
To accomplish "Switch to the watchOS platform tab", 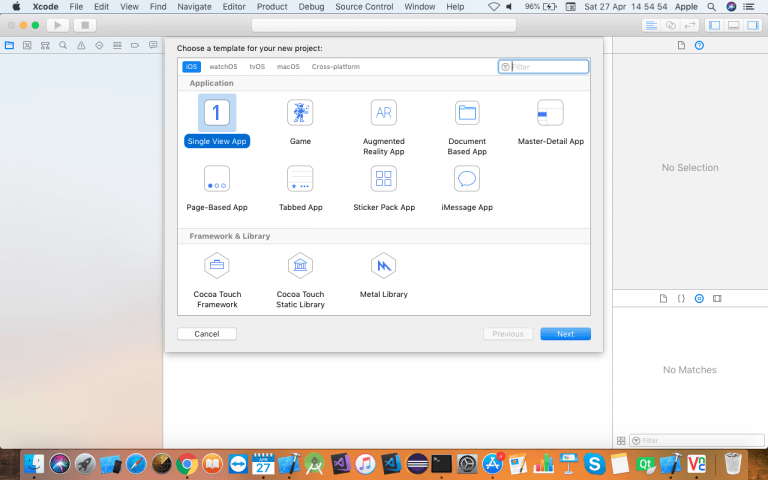I will click(223, 67).
